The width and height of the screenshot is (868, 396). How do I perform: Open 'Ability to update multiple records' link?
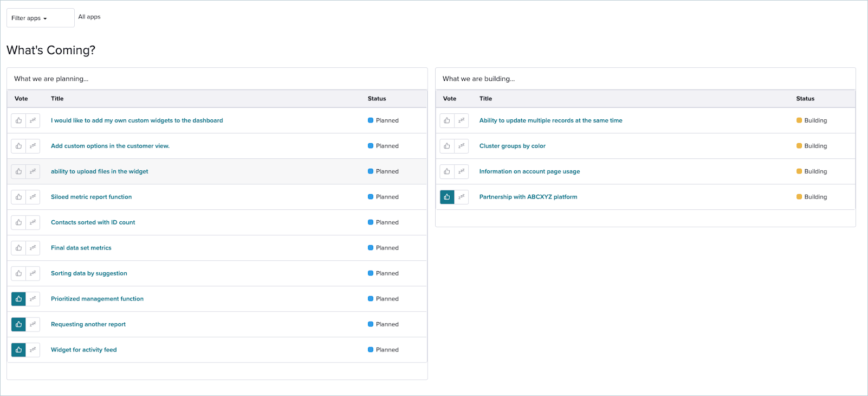pyautogui.click(x=550, y=120)
